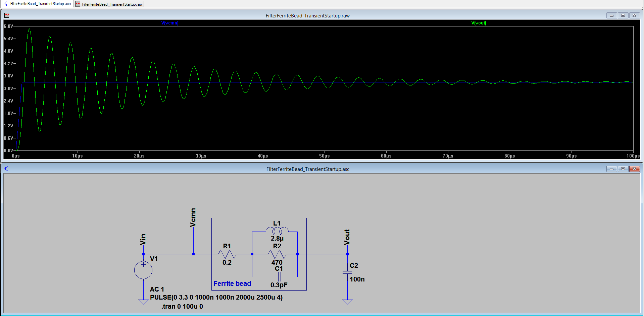Click the C2 component name label
This screenshot has width=644, height=316.
(354, 265)
